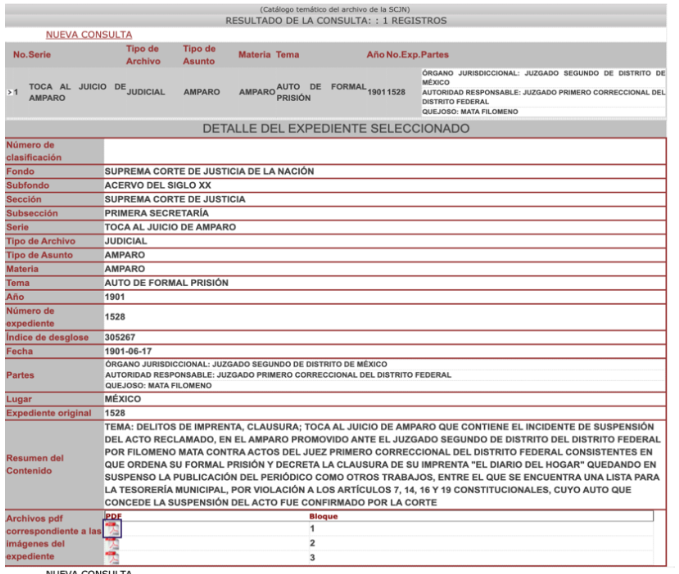Open the PDF icon for Bloque 2
The height and width of the screenshot is (574, 679).
112,544
